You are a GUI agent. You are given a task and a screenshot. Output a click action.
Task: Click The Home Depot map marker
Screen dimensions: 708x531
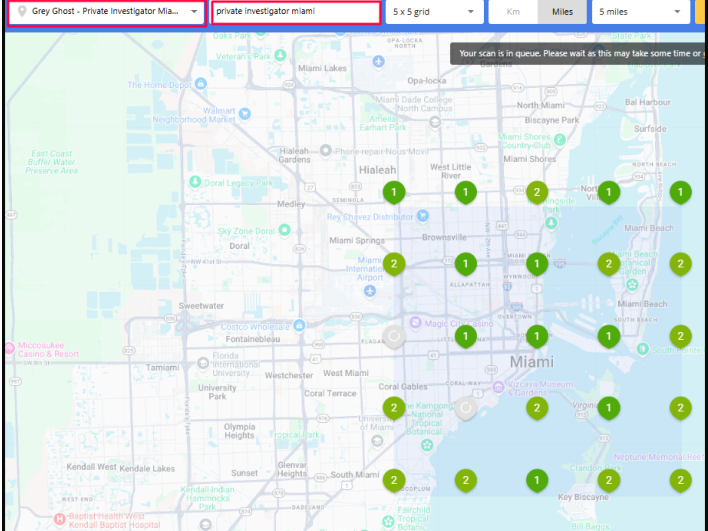[x=201, y=84]
